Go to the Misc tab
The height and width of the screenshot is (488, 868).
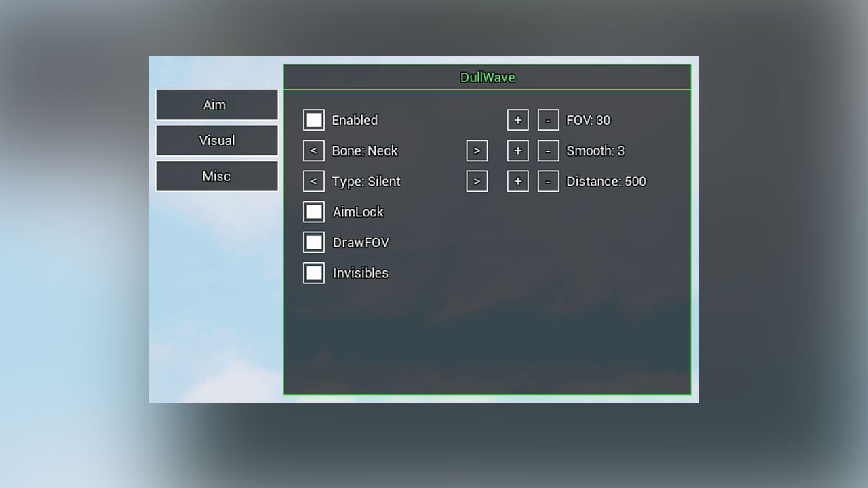pyautogui.click(x=216, y=176)
